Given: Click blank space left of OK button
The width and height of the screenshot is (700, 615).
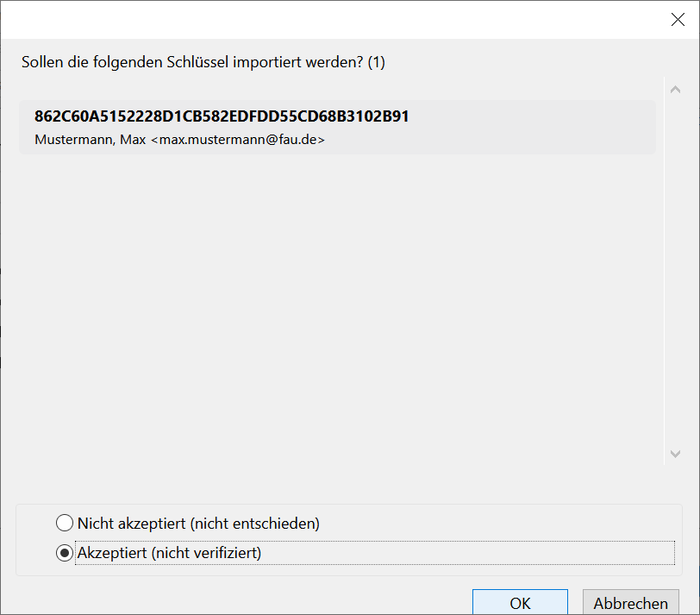Looking at the screenshot, I should pyautogui.click(x=259, y=602).
